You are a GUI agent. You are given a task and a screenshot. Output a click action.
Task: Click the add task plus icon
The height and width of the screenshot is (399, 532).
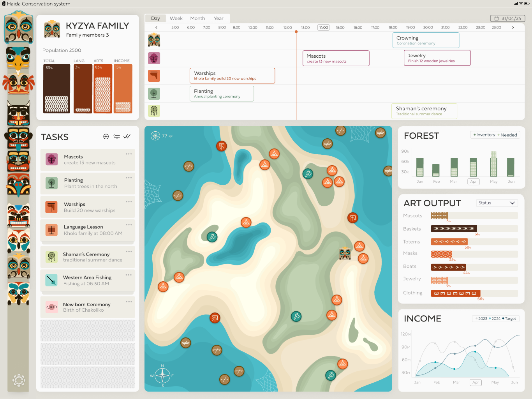106,136
